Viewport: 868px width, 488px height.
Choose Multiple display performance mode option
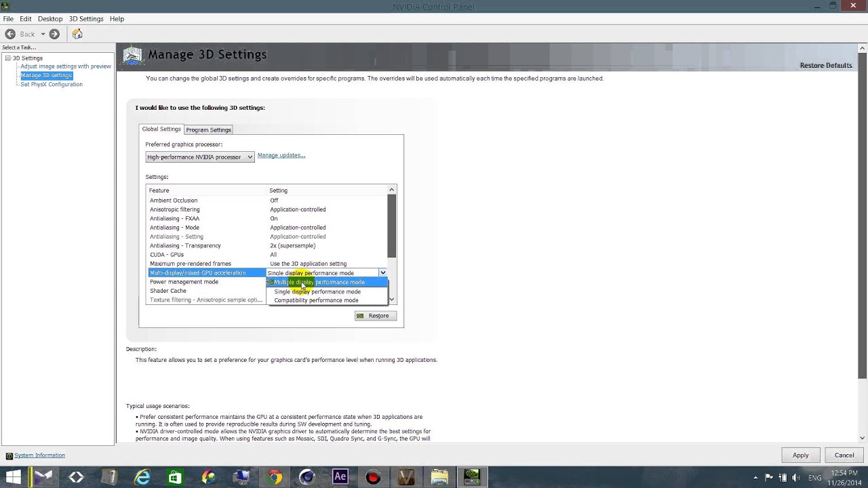tap(326, 282)
